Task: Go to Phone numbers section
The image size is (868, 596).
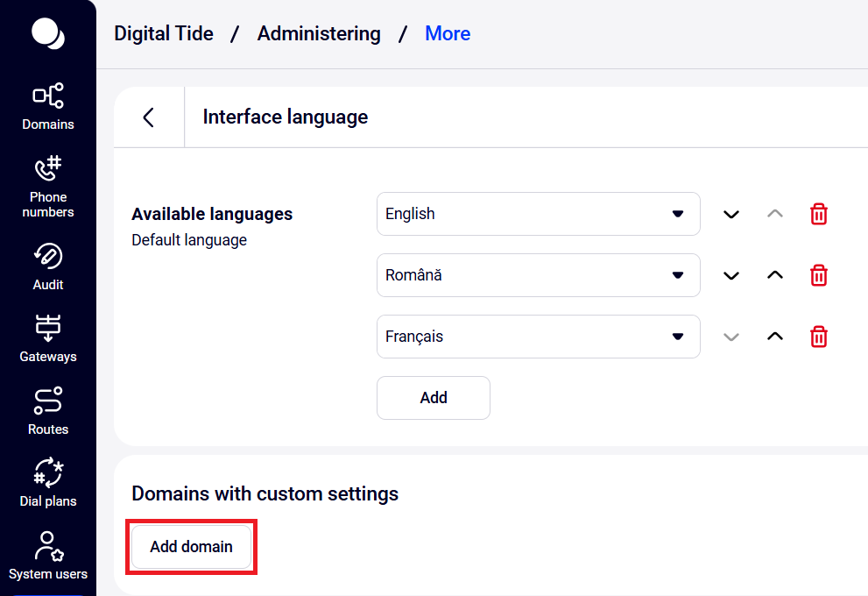Action: (x=48, y=186)
